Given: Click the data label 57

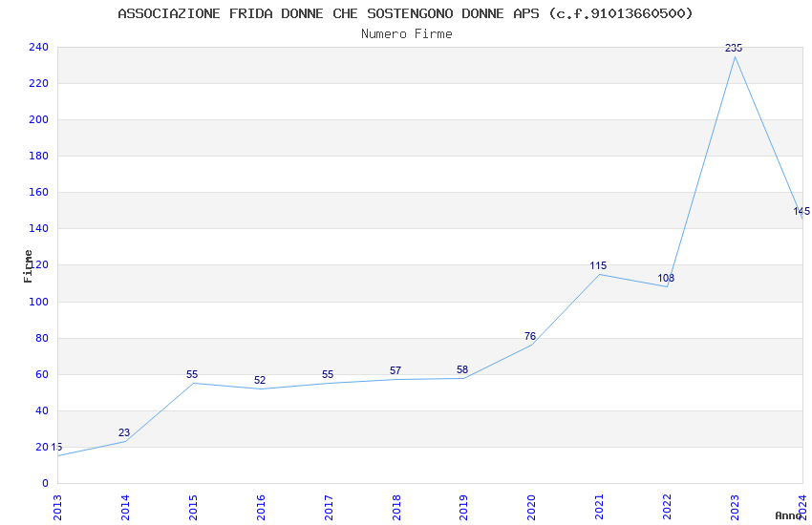Looking at the screenshot, I should coord(395,371).
